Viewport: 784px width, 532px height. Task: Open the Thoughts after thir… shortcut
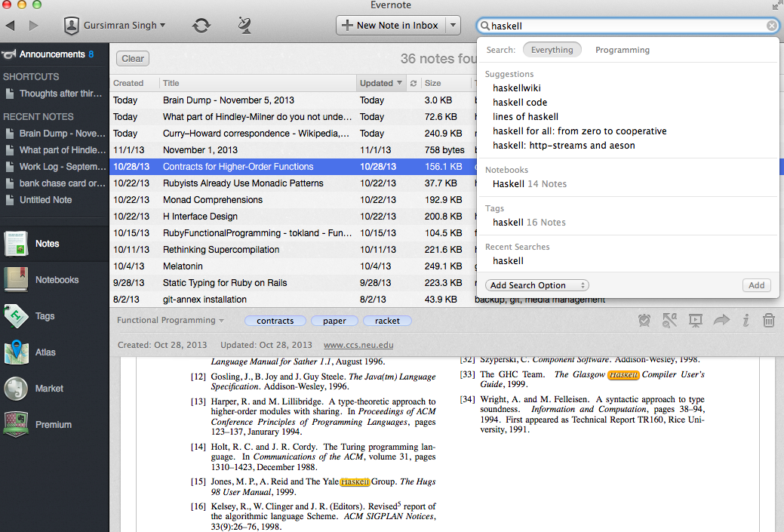[54, 94]
